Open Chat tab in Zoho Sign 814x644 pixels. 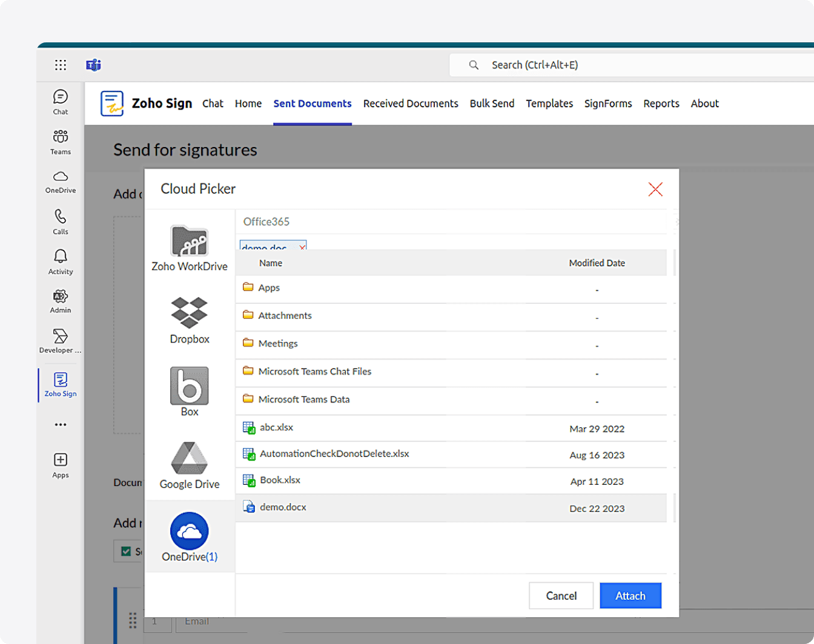(213, 103)
